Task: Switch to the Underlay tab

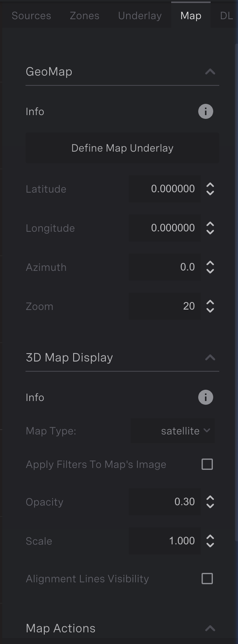Action: point(139,15)
